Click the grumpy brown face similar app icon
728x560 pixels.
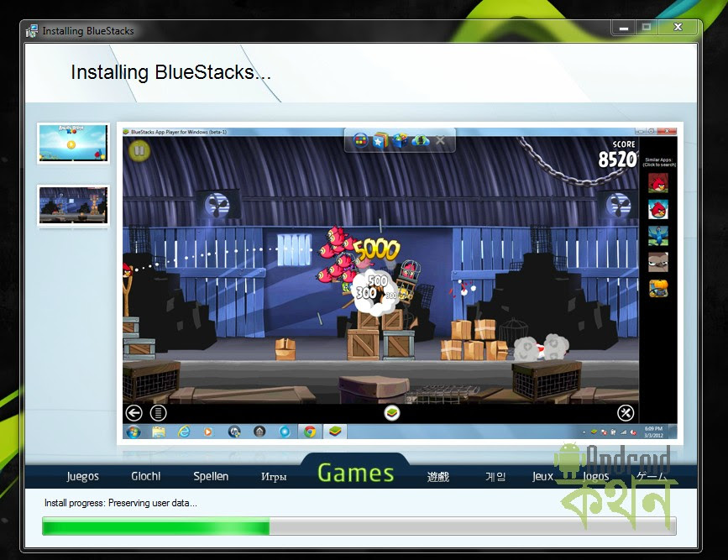pyautogui.click(x=658, y=262)
